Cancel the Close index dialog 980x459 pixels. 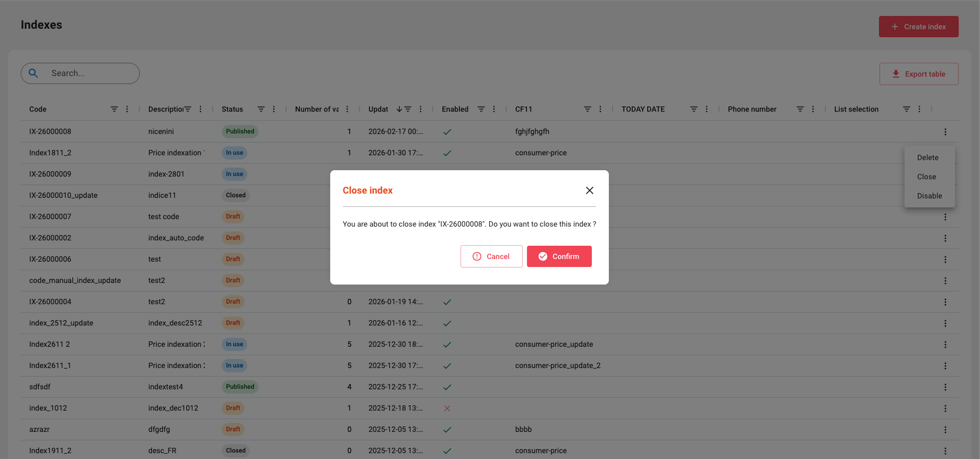click(x=491, y=256)
